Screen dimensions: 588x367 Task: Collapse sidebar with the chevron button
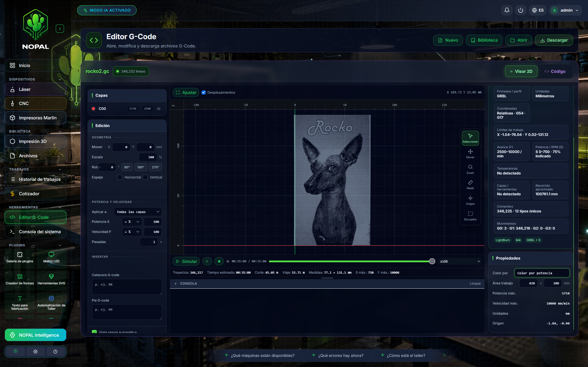(x=60, y=29)
